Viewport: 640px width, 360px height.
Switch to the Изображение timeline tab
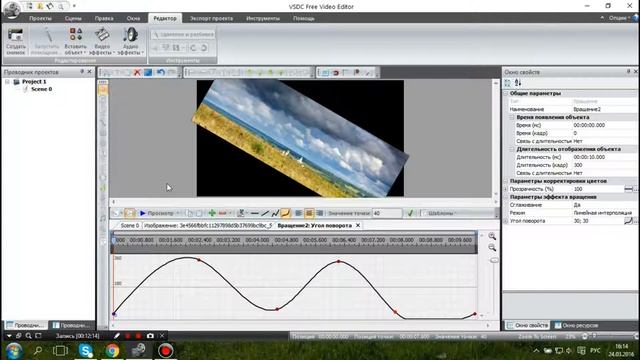[208, 225]
